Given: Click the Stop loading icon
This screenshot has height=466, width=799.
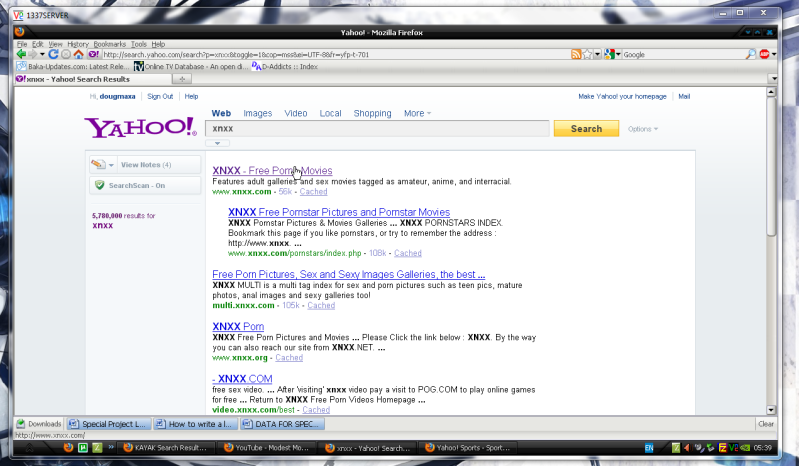Looking at the screenshot, I should coord(66,54).
